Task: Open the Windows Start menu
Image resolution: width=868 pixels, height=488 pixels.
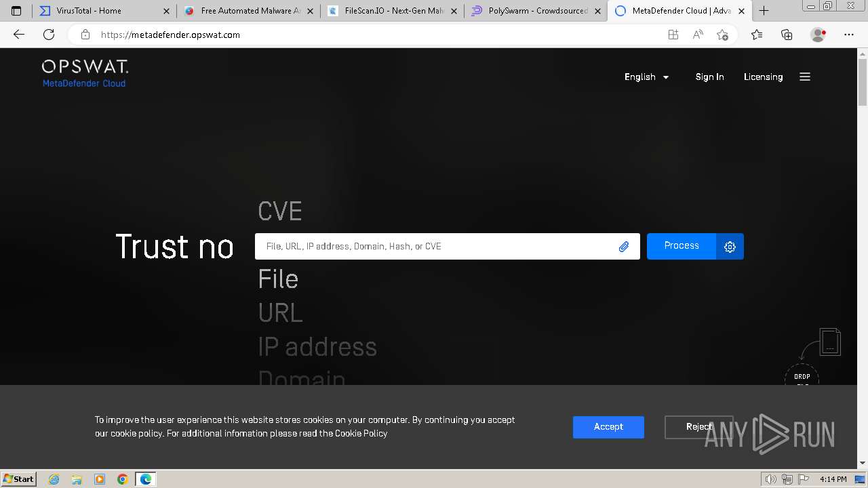Action: (x=18, y=479)
